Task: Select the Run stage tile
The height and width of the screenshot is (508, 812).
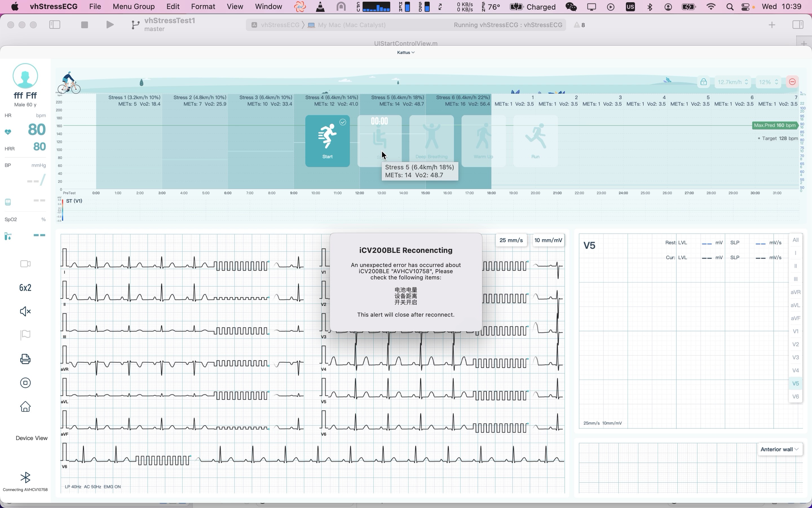Action: click(535, 141)
